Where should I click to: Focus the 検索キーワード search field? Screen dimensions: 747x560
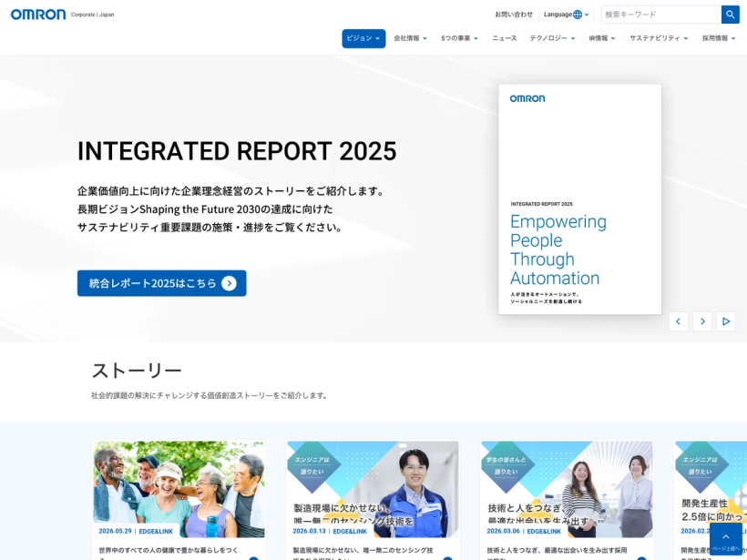click(x=661, y=15)
